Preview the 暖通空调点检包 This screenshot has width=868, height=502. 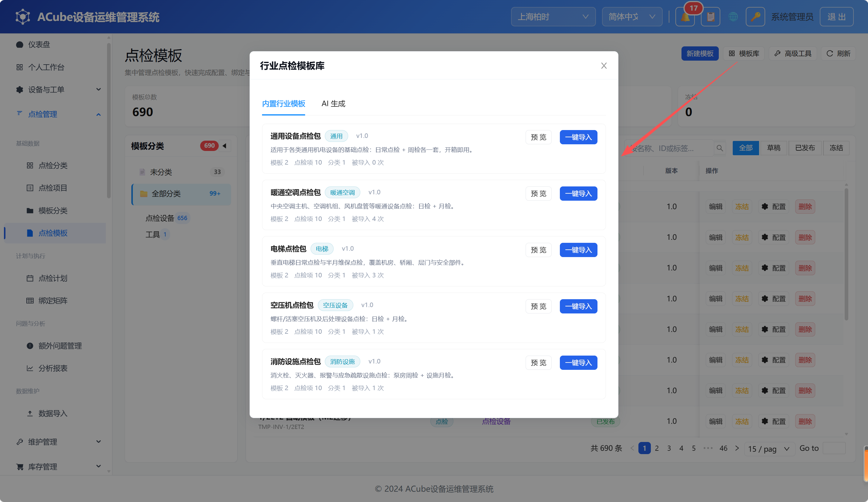pos(538,193)
